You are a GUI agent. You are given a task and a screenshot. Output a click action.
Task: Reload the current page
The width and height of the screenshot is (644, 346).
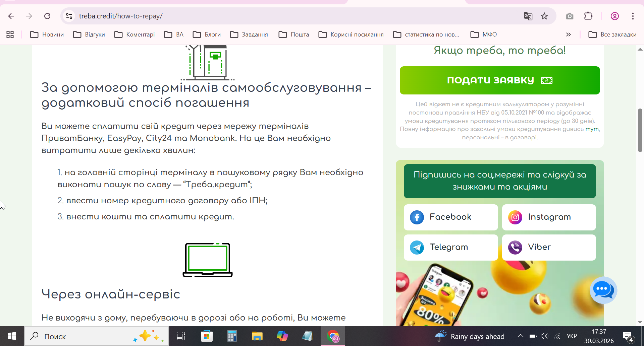pyautogui.click(x=47, y=16)
